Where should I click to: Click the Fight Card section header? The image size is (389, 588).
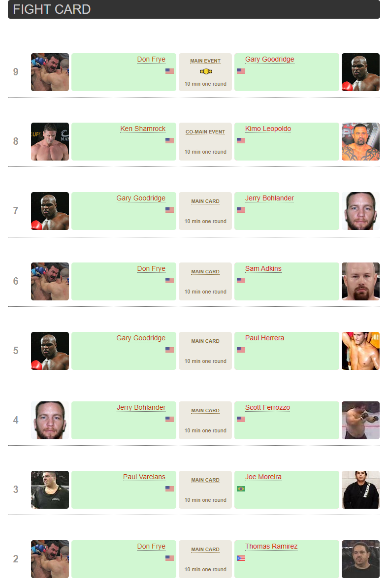tap(52, 9)
